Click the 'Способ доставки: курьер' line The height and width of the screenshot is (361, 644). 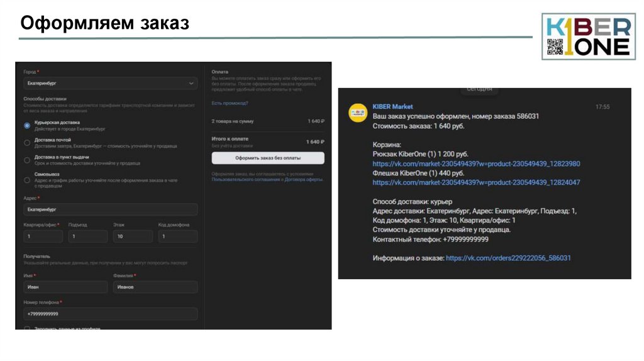coord(413,202)
